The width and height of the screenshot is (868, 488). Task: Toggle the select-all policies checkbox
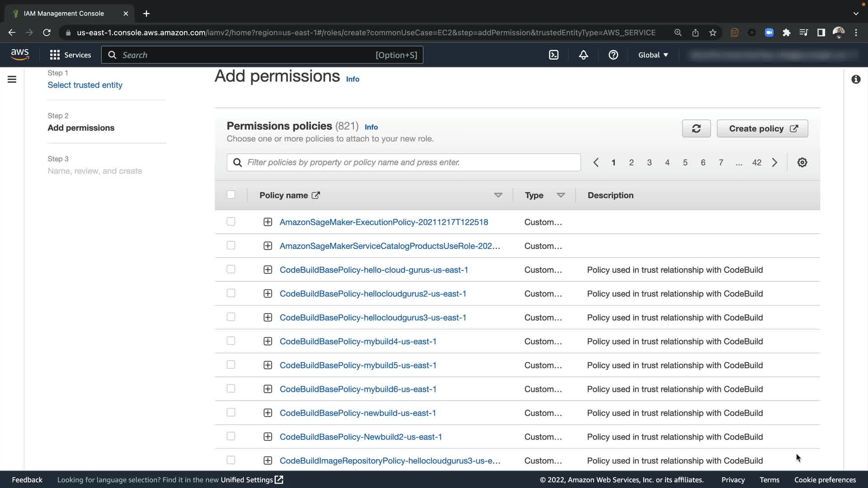click(231, 195)
